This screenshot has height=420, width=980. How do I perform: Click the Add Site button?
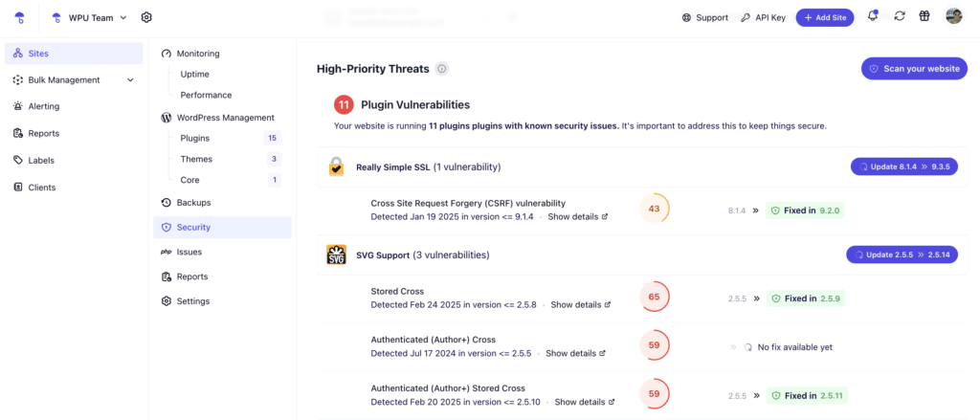point(824,17)
